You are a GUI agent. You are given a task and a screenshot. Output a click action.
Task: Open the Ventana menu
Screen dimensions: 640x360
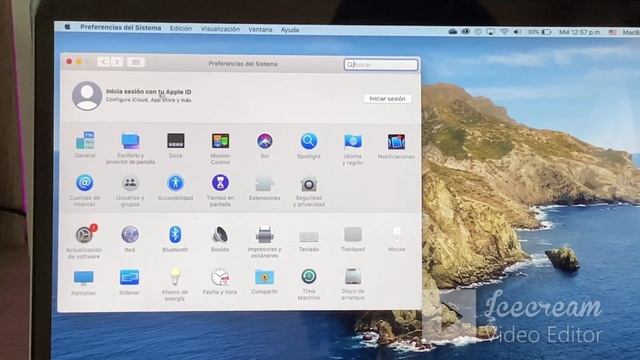click(260, 29)
